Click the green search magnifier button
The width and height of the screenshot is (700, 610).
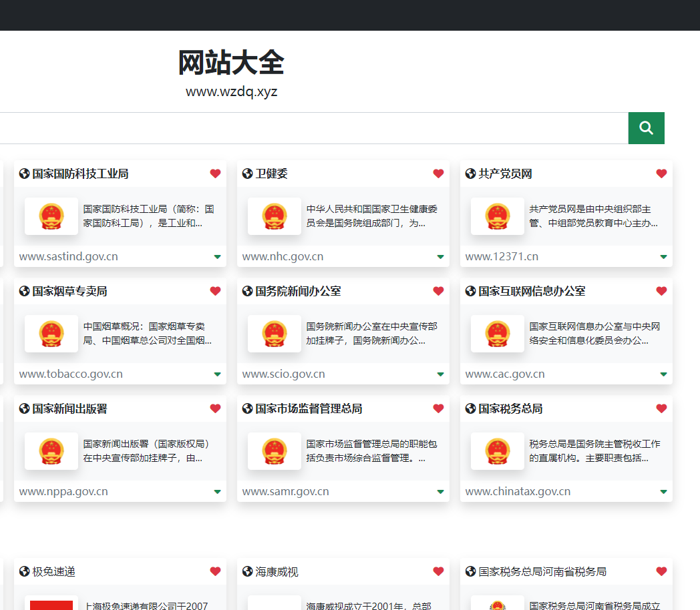(646, 128)
